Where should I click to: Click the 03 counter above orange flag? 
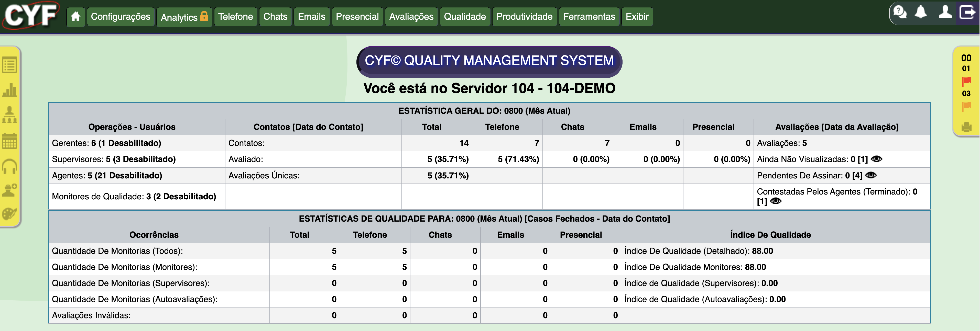(966, 94)
